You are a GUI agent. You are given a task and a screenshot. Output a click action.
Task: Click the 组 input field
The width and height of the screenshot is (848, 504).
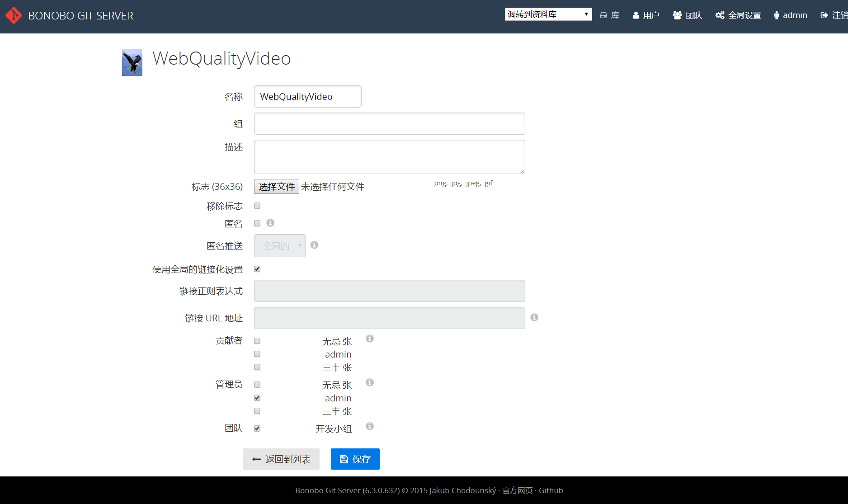390,124
